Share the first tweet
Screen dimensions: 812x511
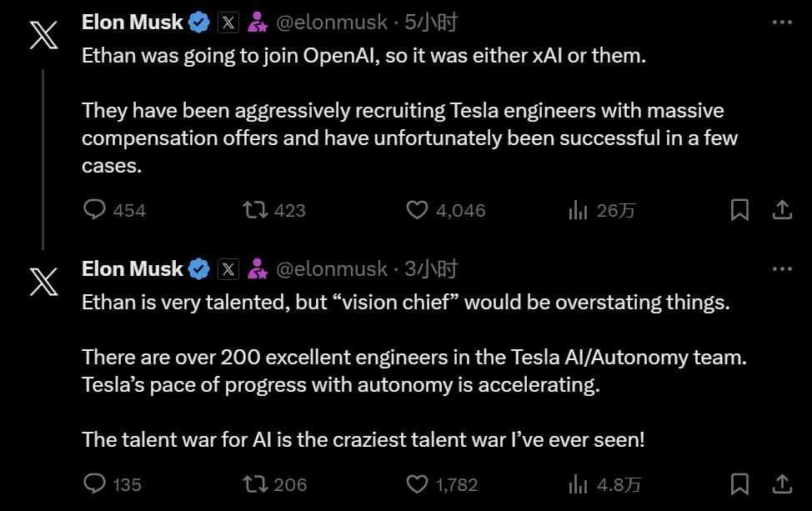(x=782, y=210)
